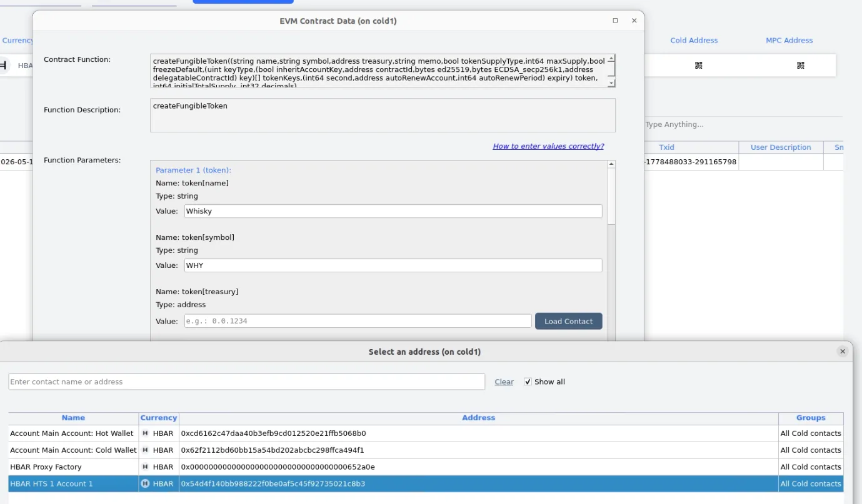This screenshot has height=504, width=862.
Task: Focus the contact name or address search field
Action: click(247, 382)
